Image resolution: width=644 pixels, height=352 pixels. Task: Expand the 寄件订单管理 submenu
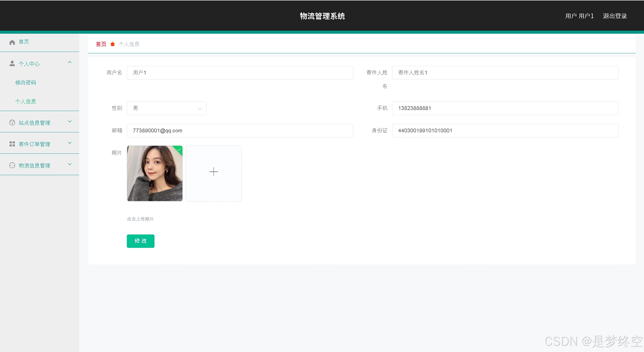(70, 143)
